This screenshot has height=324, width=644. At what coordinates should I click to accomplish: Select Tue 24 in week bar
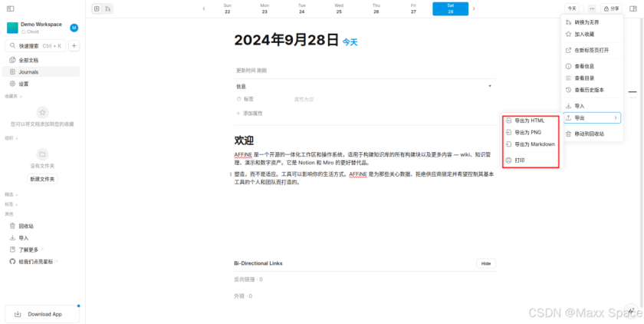302,8
